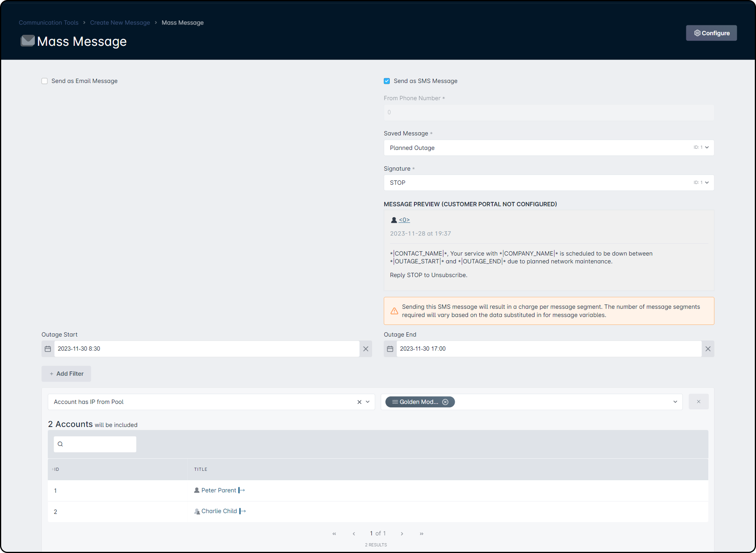756x553 pixels.
Task: Expand the Account has IP from Pool filter dropdown
Action: tap(367, 402)
